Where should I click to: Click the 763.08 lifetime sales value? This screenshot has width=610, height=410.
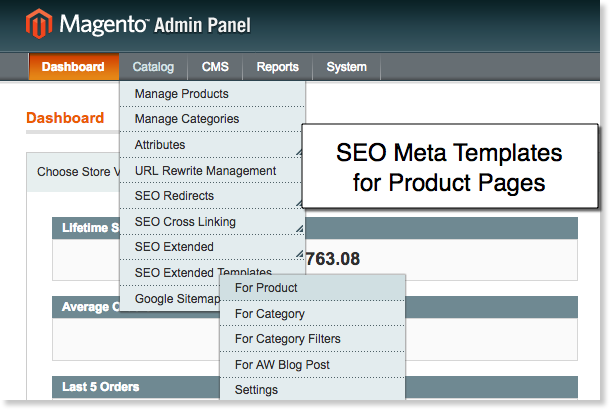(333, 259)
